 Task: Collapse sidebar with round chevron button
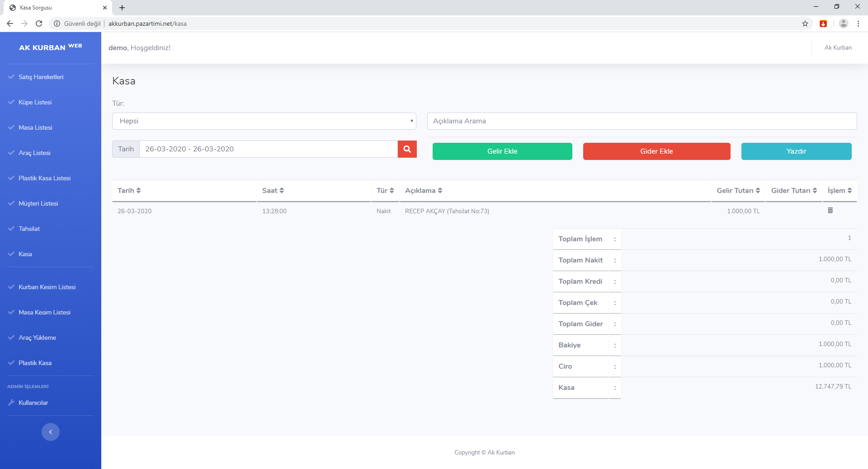tap(51, 432)
